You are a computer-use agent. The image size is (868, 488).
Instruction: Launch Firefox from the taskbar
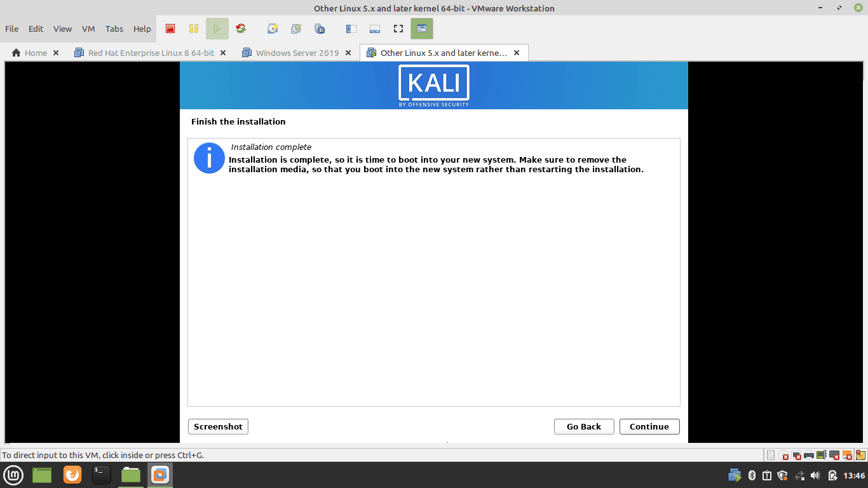pyautogui.click(x=72, y=475)
